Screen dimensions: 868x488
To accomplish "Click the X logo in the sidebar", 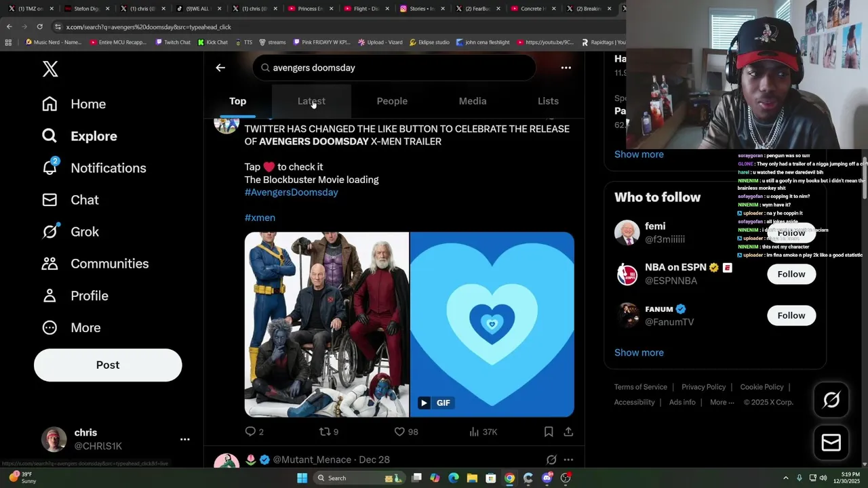I will click(x=50, y=68).
